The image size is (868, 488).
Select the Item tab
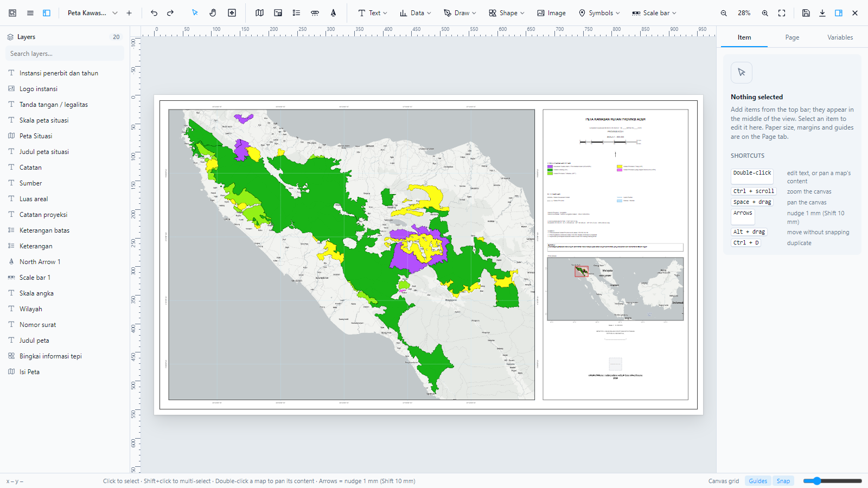click(744, 37)
